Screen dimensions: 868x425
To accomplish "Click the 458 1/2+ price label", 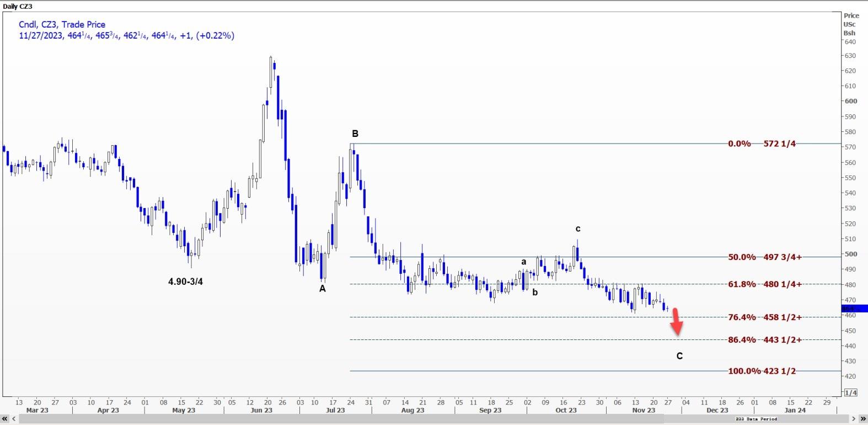I will [783, 317].
